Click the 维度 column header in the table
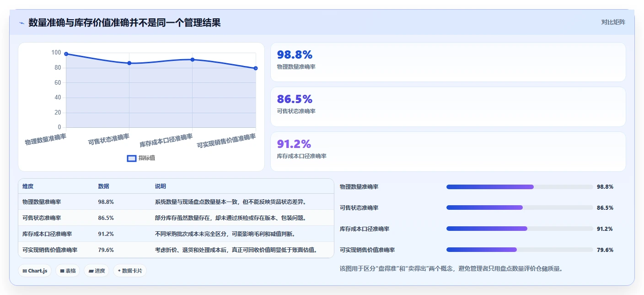The image size is (644, 295). (x=28, y=186)
